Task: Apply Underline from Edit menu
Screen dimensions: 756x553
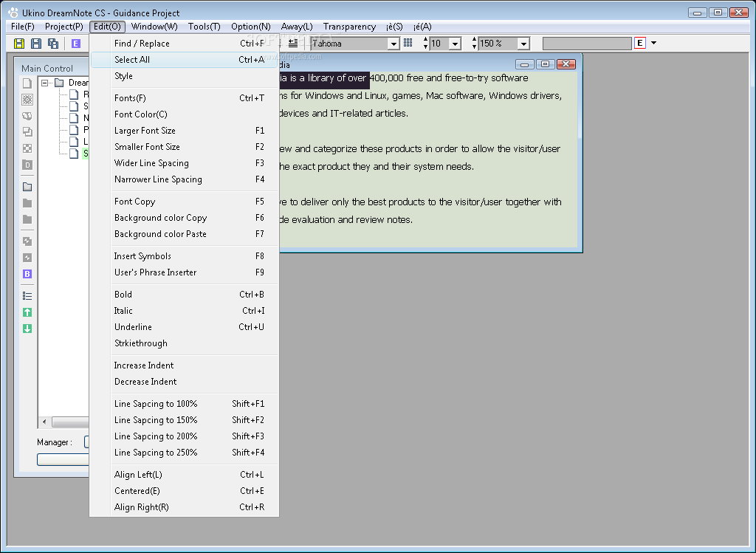Action: coord(184,327)
